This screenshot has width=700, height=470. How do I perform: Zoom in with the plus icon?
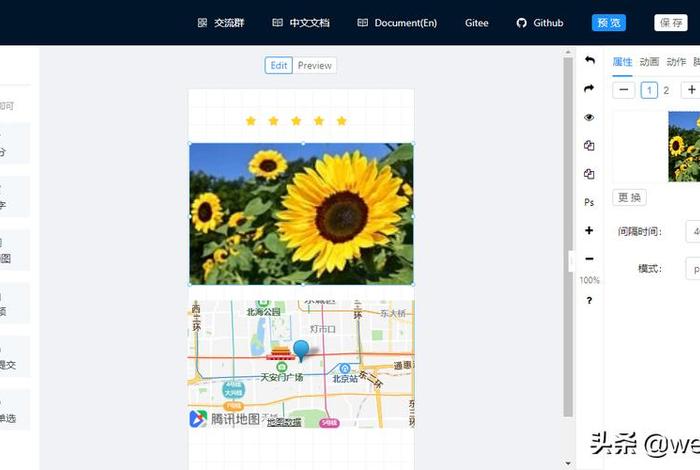click(x=589, y=230)
